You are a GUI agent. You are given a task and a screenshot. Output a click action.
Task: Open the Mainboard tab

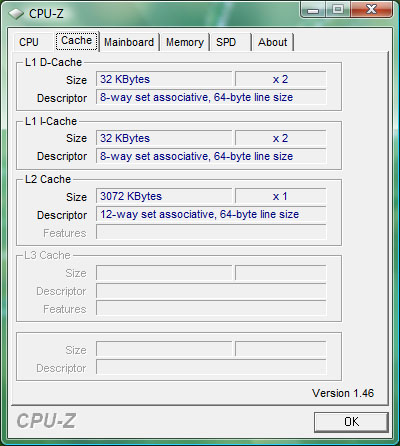[129, 42]
